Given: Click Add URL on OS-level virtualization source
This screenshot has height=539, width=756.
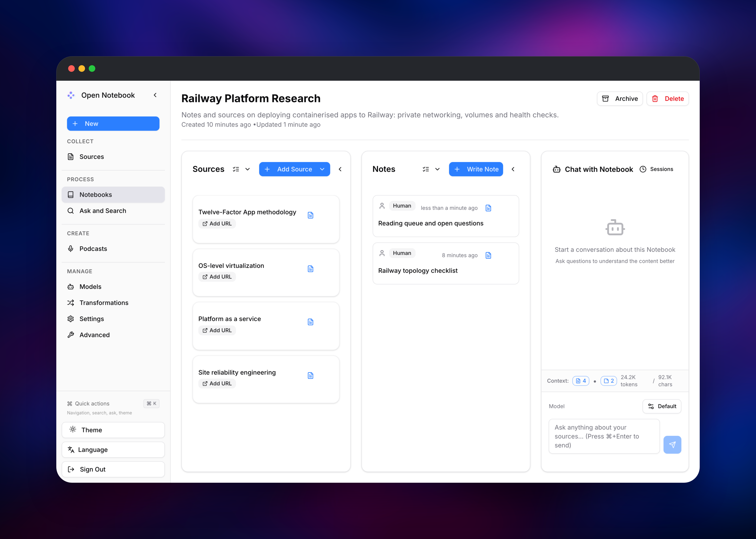Looking at the screenshot, I should tap(217, 277).
